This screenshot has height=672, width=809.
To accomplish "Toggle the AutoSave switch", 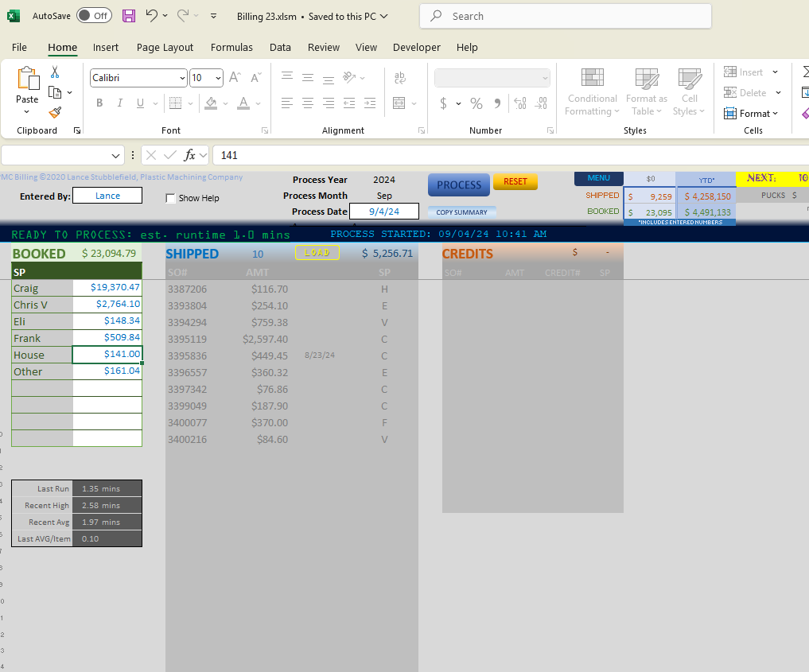I will point(94,16).
